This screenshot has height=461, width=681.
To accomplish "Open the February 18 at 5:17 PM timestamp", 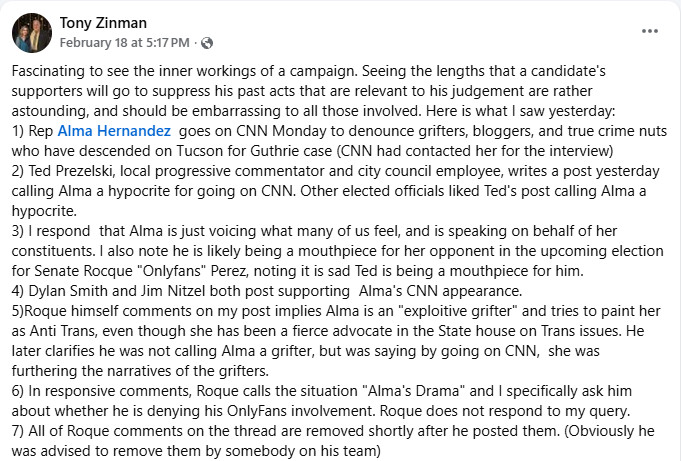I will [126, 44].
